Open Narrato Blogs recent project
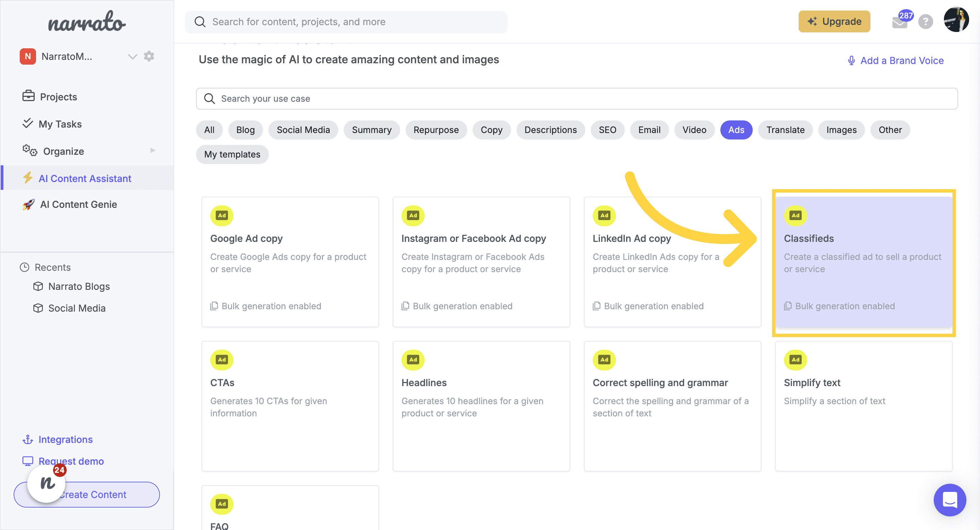This screenshot has width=980, height=530. click(x=79, y=286)
